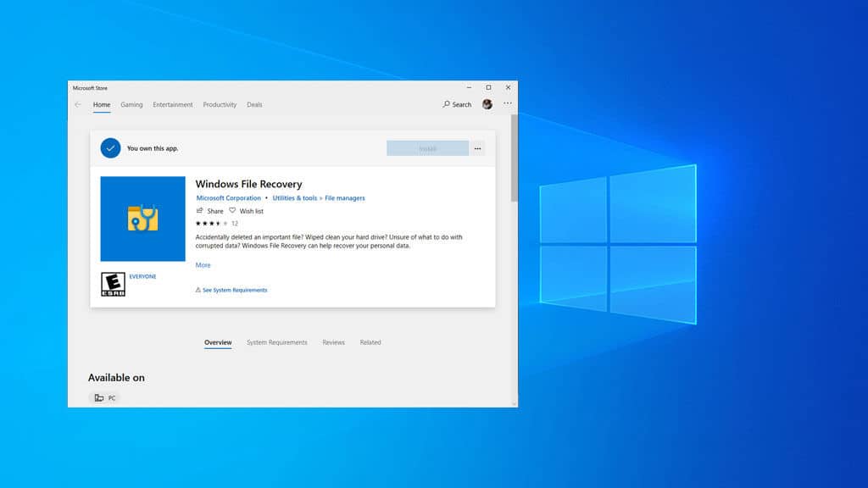
Task: Click the star rating for the app
Action: click(211, 224)
